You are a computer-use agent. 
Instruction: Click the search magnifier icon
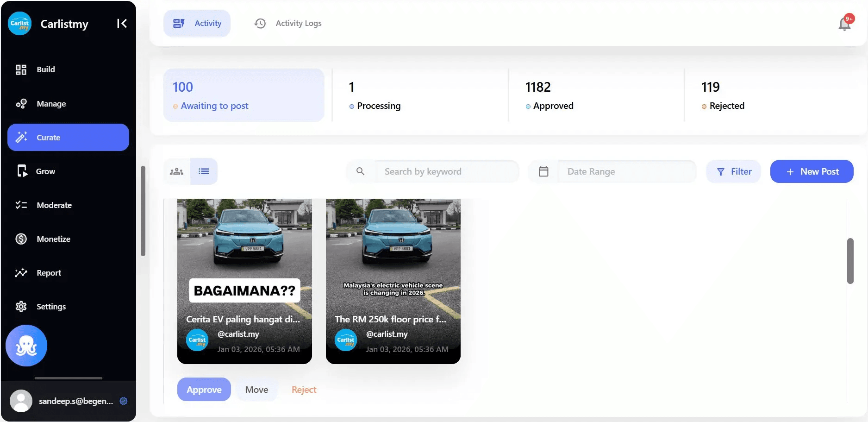[x=360, y=171]
